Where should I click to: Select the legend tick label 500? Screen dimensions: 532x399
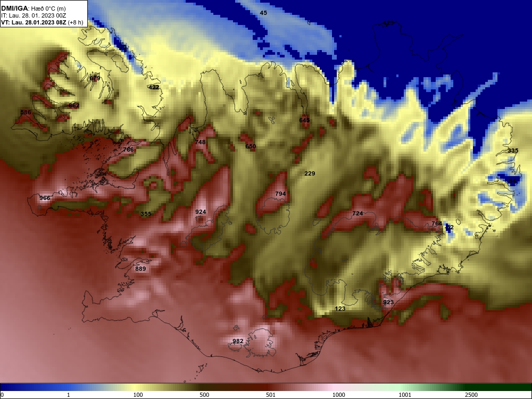204,395
